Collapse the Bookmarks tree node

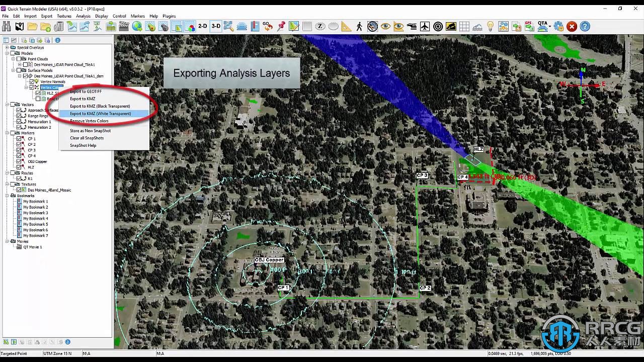coord(7,196)
